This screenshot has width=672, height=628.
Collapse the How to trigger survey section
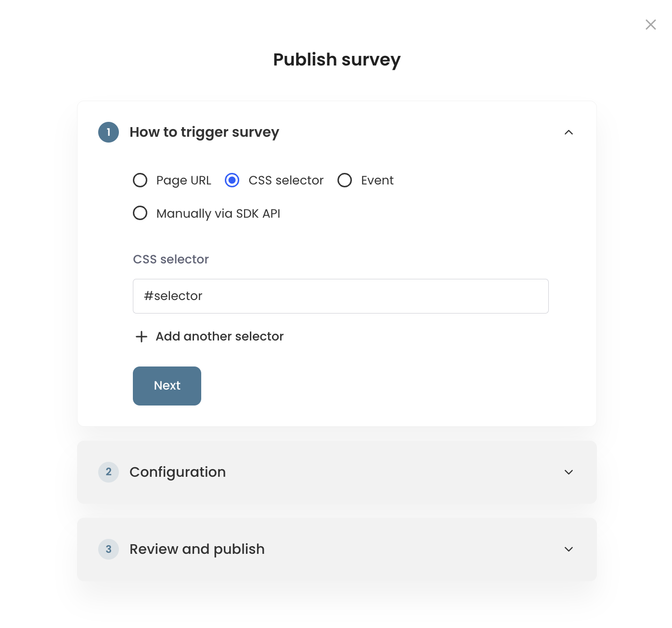point(569,132)
